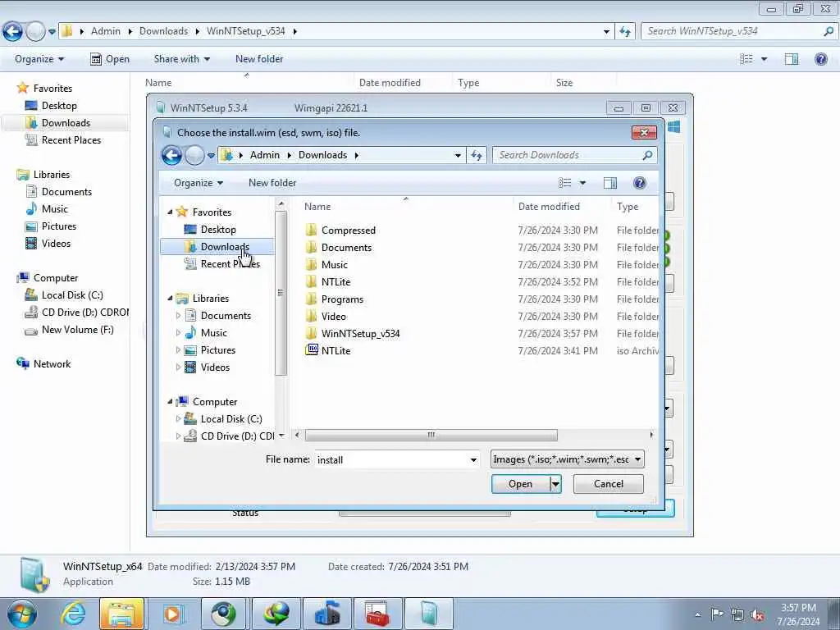Viewport: 840px width, 630px height.
Task: Select the Music folder in file list
Action: pos(335,265)
